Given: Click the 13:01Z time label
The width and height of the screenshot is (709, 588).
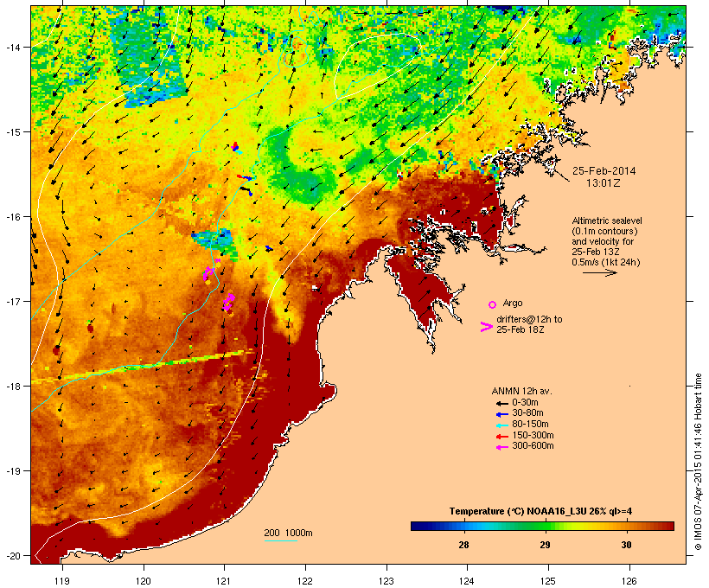Looking at the screenshot, I should coord(604,183).
